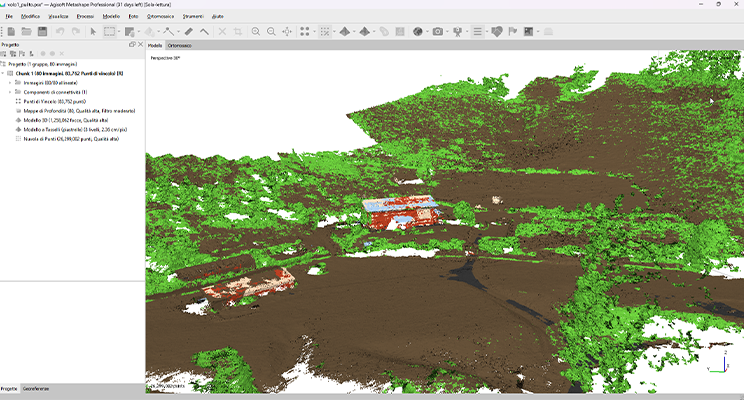Click the open project folder icon

pyautogui.click(x=25, y=32)
